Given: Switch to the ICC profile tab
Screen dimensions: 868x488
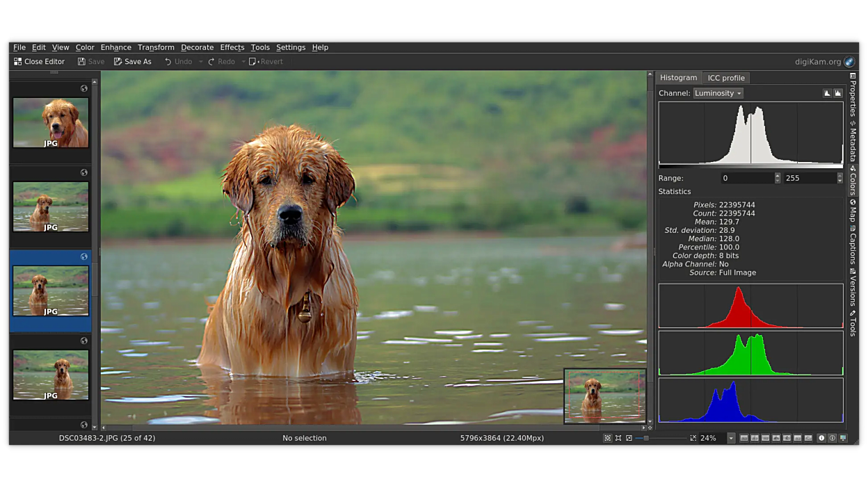Looking at the screenshot, I should (x=725, y=78).
